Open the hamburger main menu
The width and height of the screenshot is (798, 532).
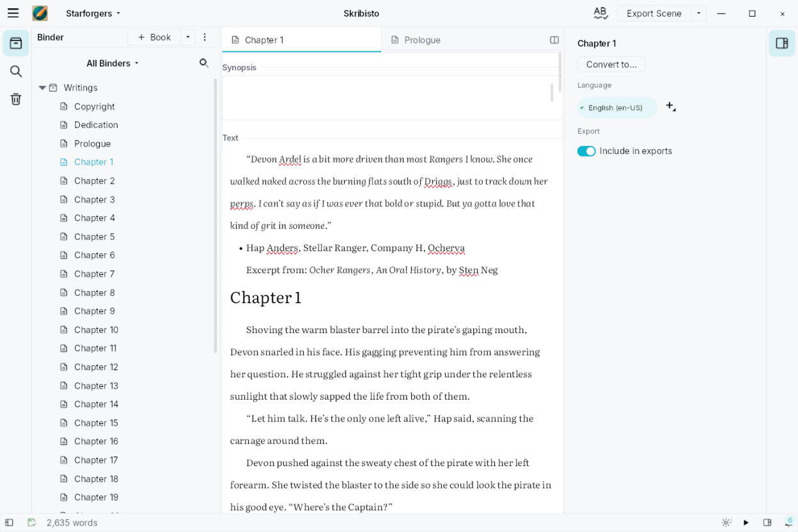point(13,13)
